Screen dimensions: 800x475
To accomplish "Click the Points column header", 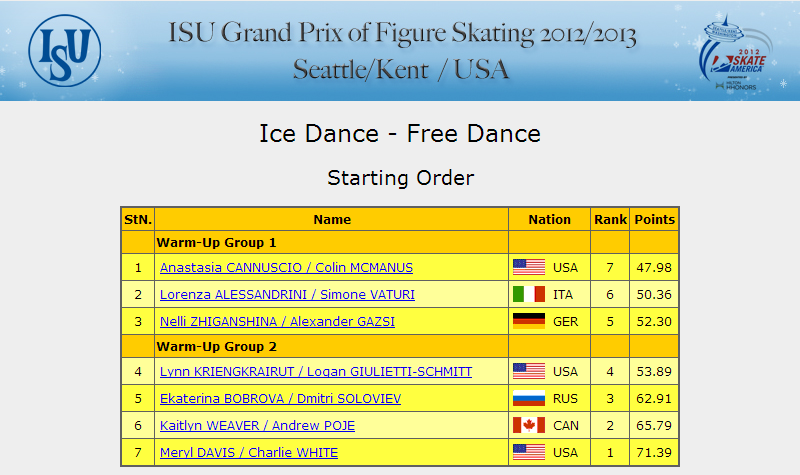I will point(655,219).
